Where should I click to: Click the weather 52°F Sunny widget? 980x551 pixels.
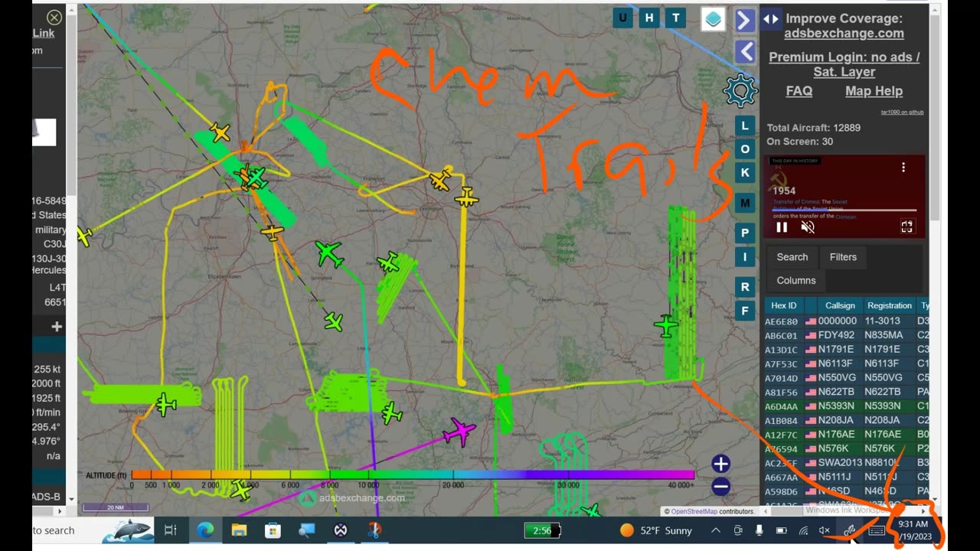(x=655, y=530)
